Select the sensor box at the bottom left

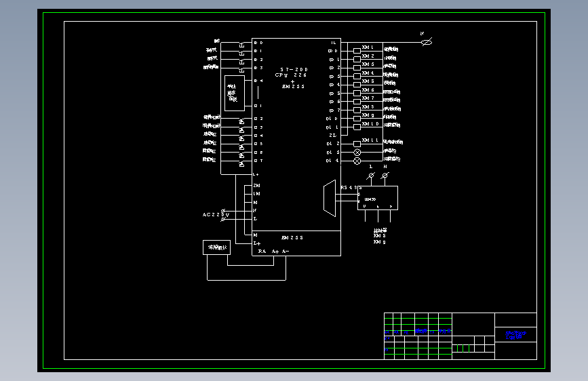point(217,247)
